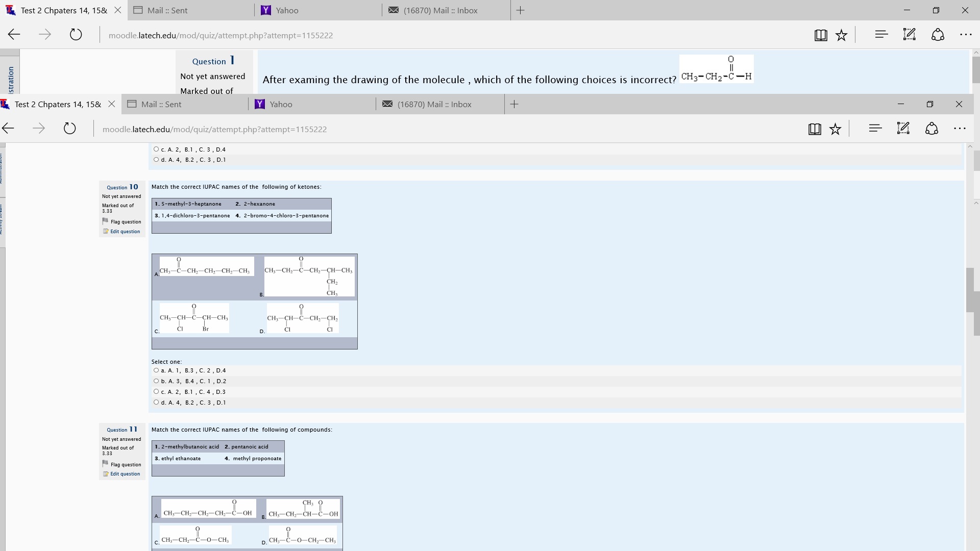Open Share in front browser window

[x=932, y=129]
